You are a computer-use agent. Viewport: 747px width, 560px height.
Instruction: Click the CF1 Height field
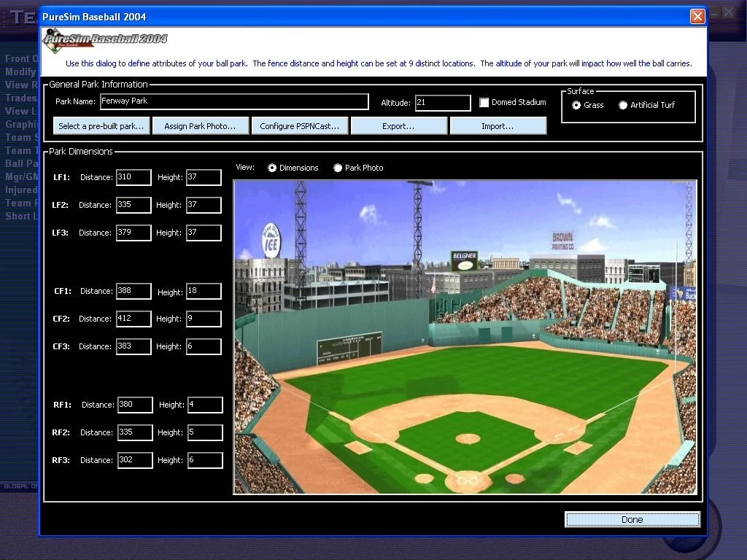(x=204, y=291)
